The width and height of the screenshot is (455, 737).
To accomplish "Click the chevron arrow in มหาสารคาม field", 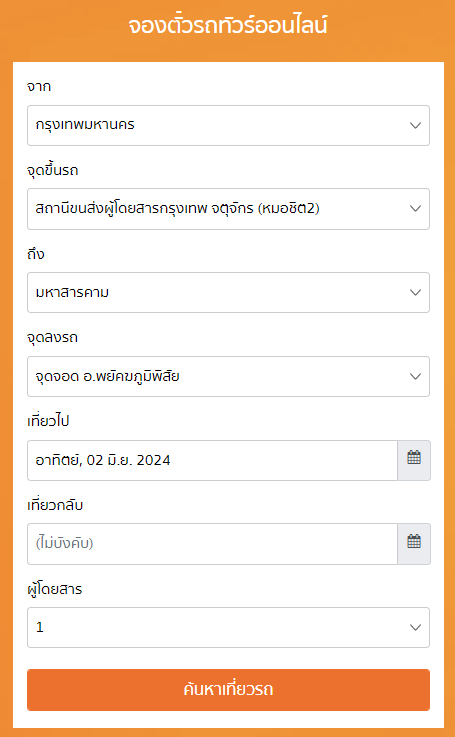I will [415, 292].
